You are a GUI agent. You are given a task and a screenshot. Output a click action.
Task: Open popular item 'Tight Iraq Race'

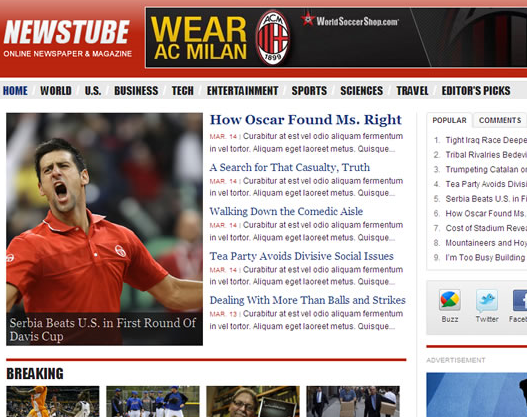pos(486,140)
